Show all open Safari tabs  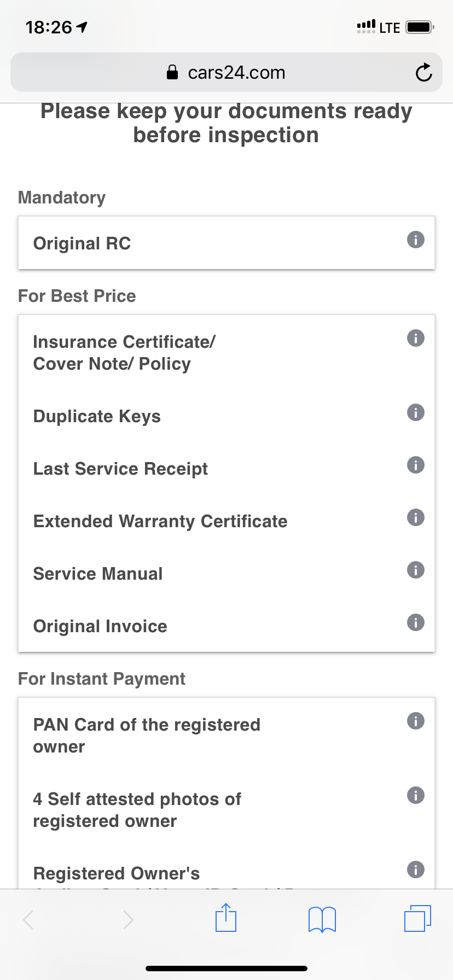coord(417,918)
